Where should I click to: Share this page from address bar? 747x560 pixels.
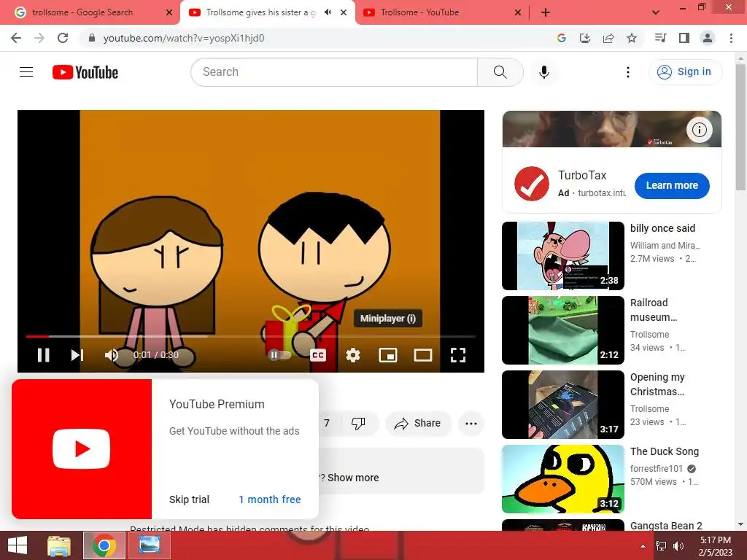(608, 38)
